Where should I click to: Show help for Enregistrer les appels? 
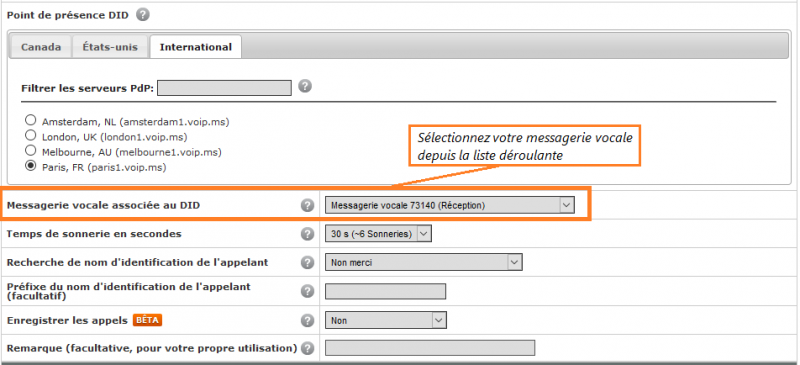[x=307, y=321]
